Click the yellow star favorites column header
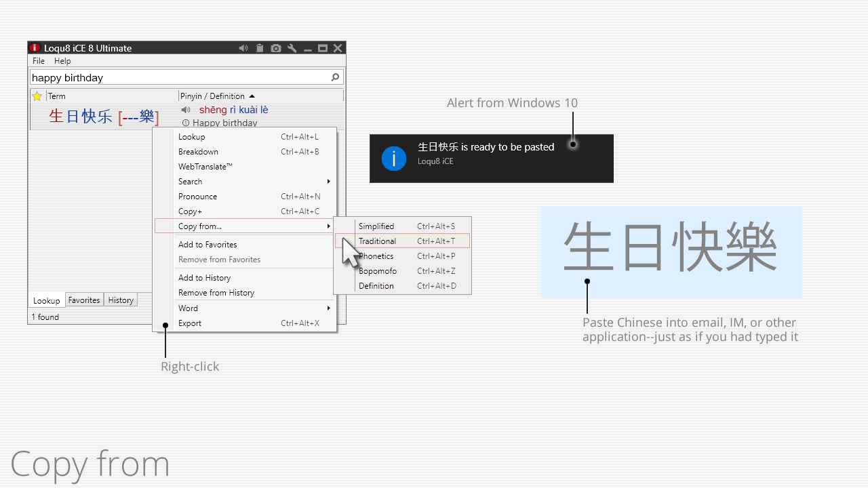868x488 pixels. pyautogui.click(x=37, y=96)
